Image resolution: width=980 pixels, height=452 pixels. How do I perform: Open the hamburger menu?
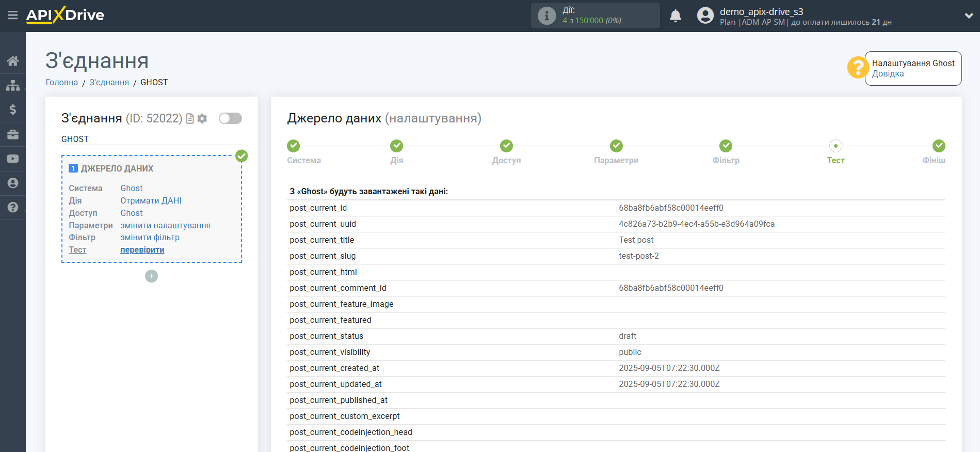(13, 15)
